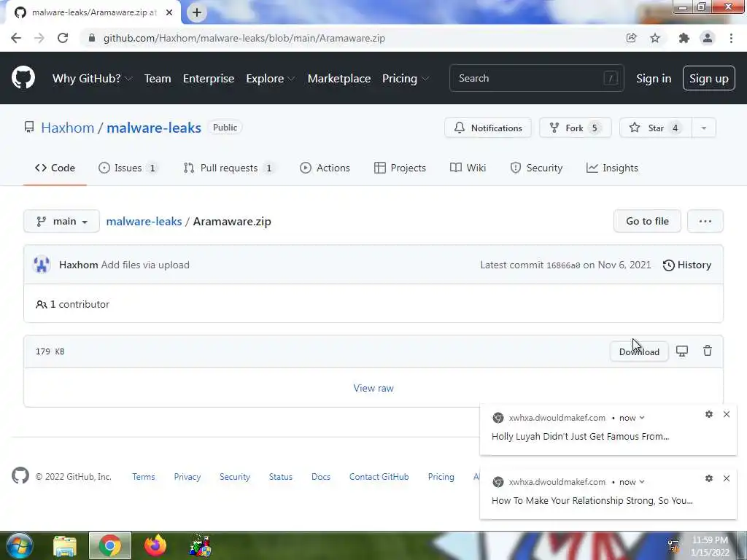Click the Download button

point(639,351)
